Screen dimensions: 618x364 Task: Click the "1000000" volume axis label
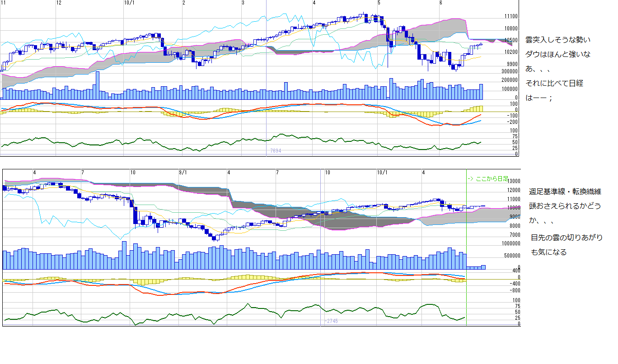511,244
